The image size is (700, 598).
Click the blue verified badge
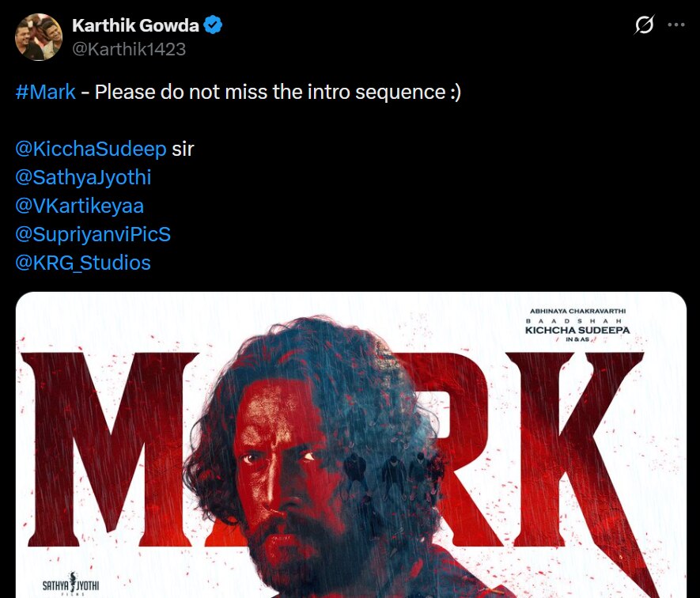pyautogui.click(x=213, y=25)
